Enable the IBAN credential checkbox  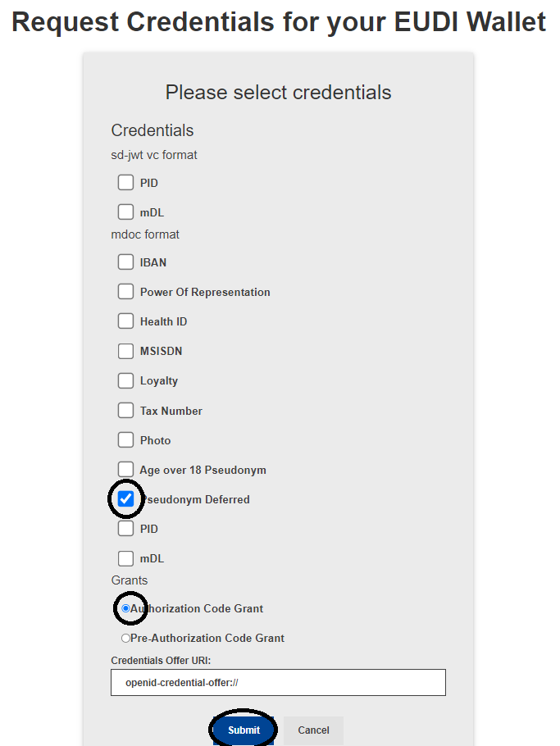pos(125,262)
